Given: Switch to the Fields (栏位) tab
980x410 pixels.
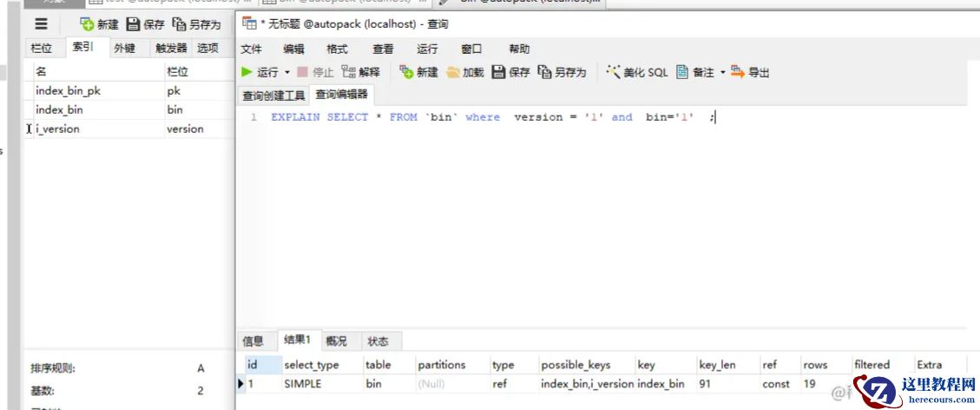Looking at the screenshot, I should [42, 48].
